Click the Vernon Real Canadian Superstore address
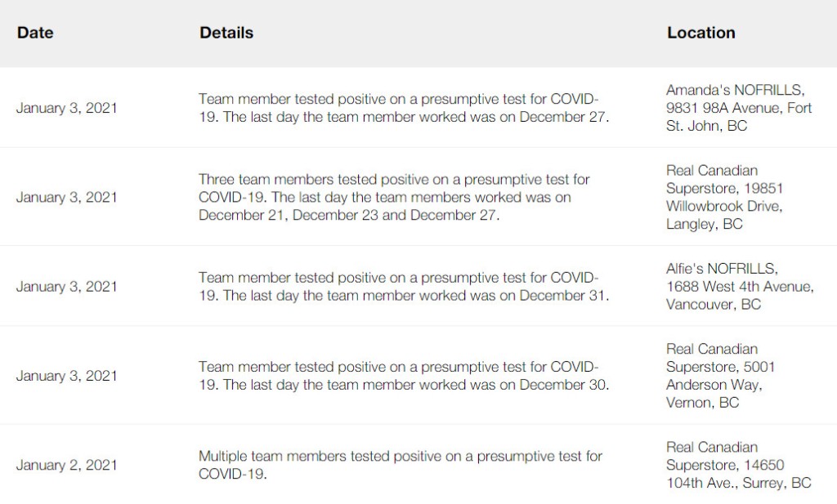The image size is (837, 504). (720, 376)
